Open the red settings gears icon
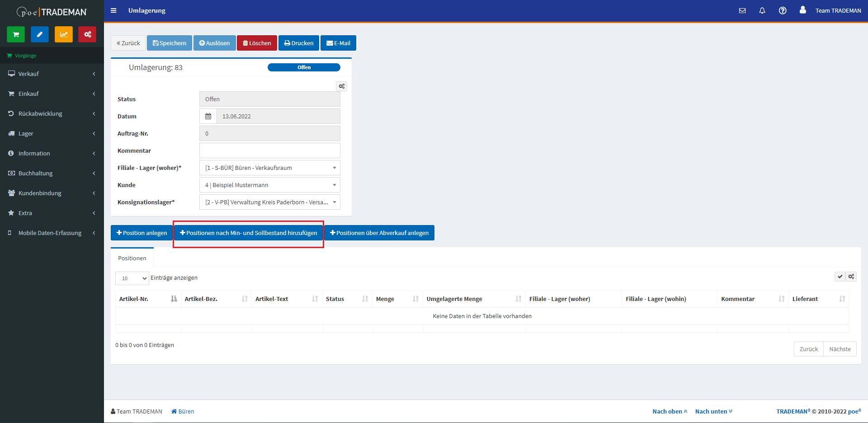This screenshot has height=423, width=868. (87, 34)
